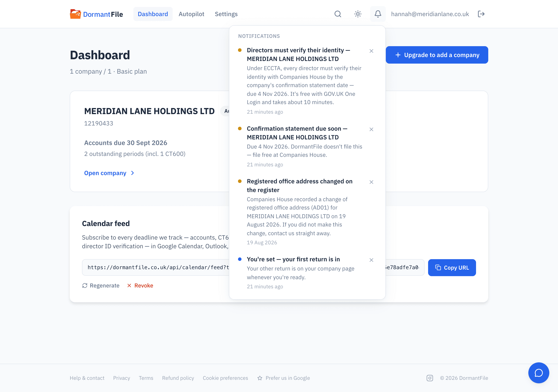Click the plus icon on the Upgrade button

click(x=398, y=55)
